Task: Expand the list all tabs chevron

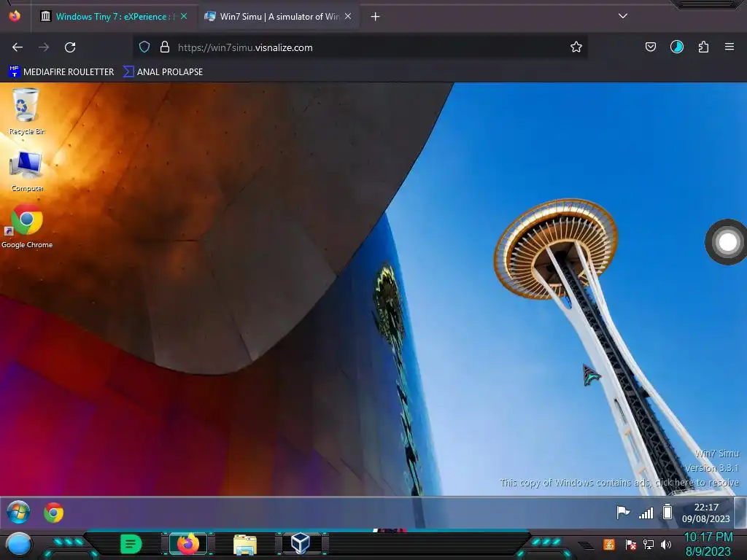Action: (x=623, y=16)
